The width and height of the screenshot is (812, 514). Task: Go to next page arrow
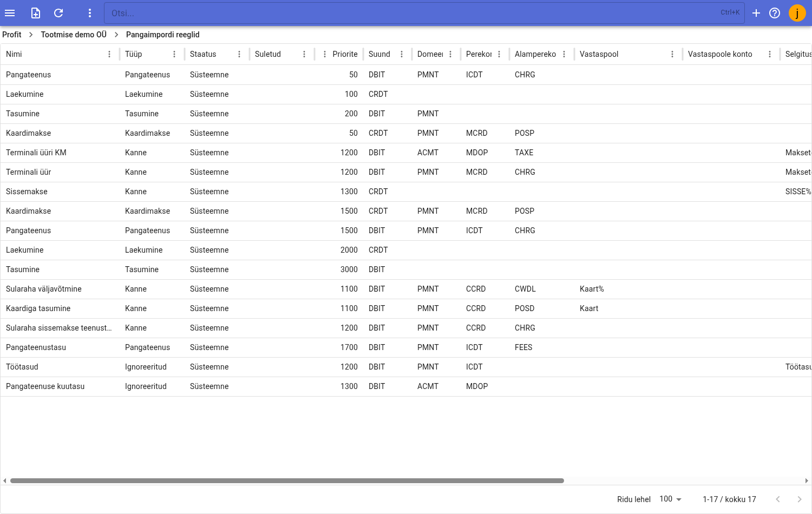[x=800, y=499]
